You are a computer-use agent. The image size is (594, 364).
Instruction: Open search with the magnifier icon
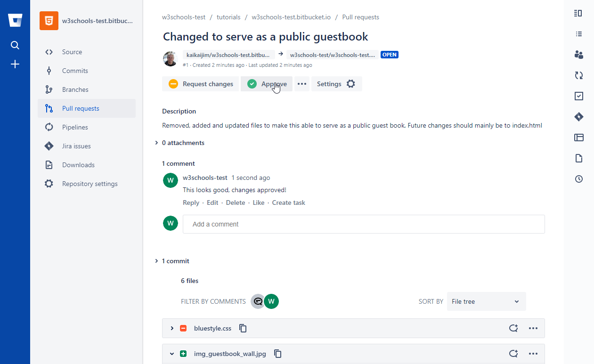point(15,45)
